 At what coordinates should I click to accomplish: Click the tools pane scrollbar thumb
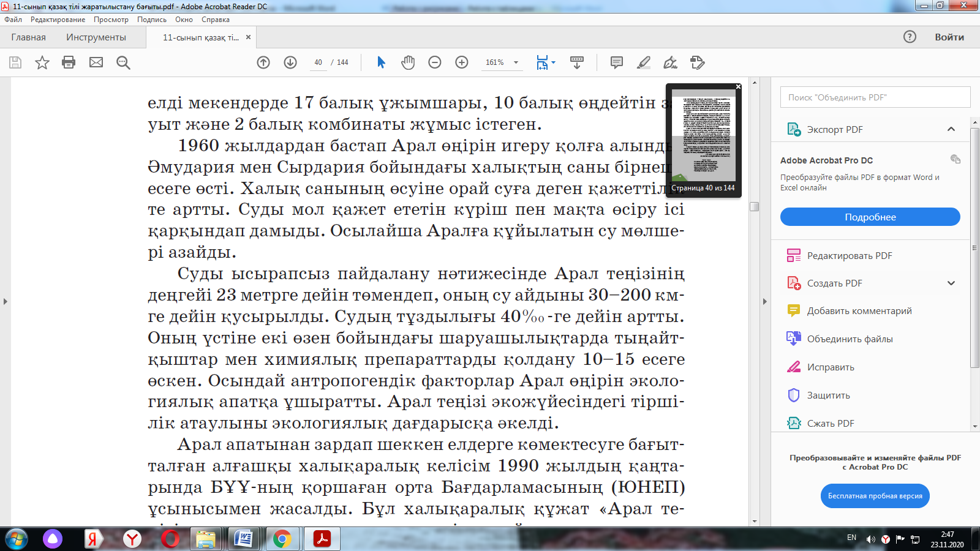point(975,248)
